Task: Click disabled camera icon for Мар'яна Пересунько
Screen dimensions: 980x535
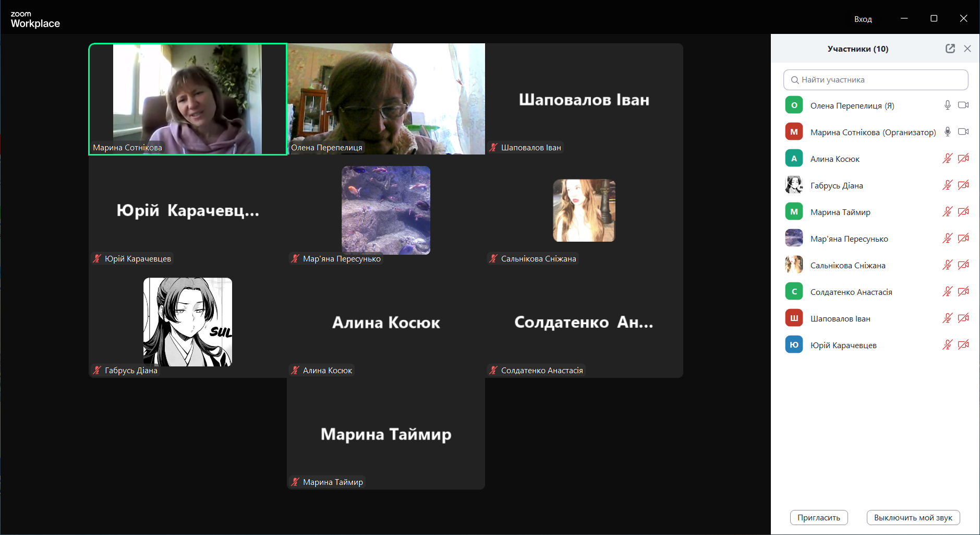Action: coord(963,239)
